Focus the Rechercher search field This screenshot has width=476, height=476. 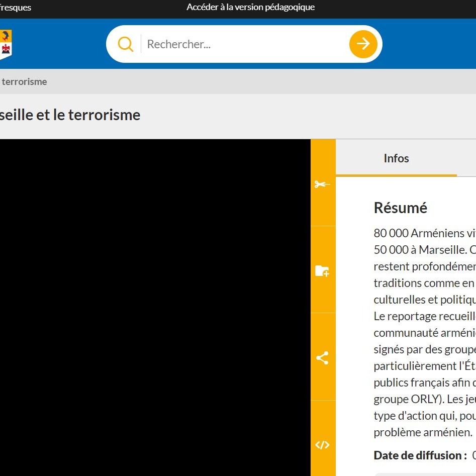(245, 44)
